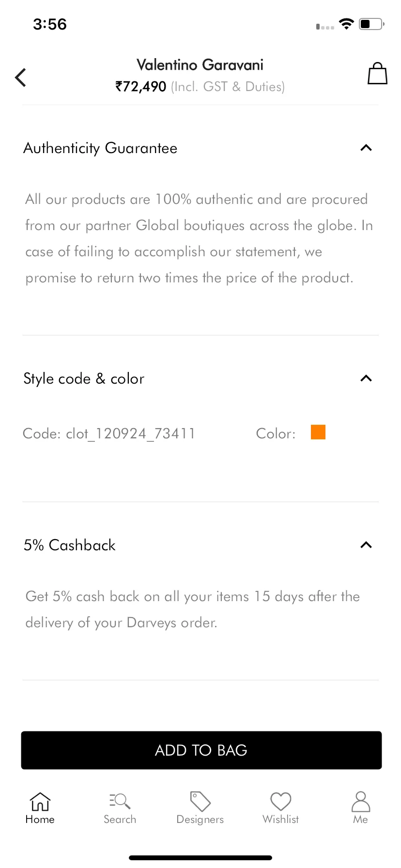Viewport: 401px width, 868px height.
Task: Tap the orange color swatch
Action: (x=318, y=432)
